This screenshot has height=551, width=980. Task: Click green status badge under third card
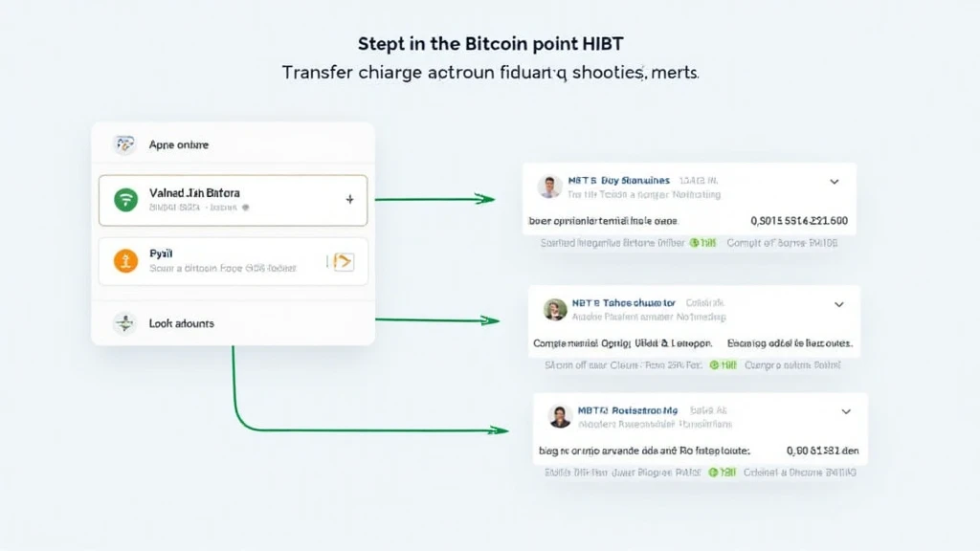tap(723, 473)
